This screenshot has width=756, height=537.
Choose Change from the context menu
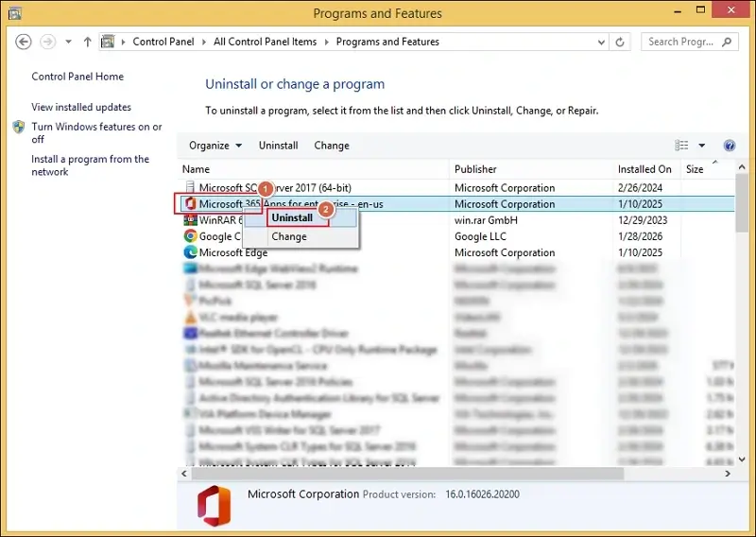click(289, 237)
